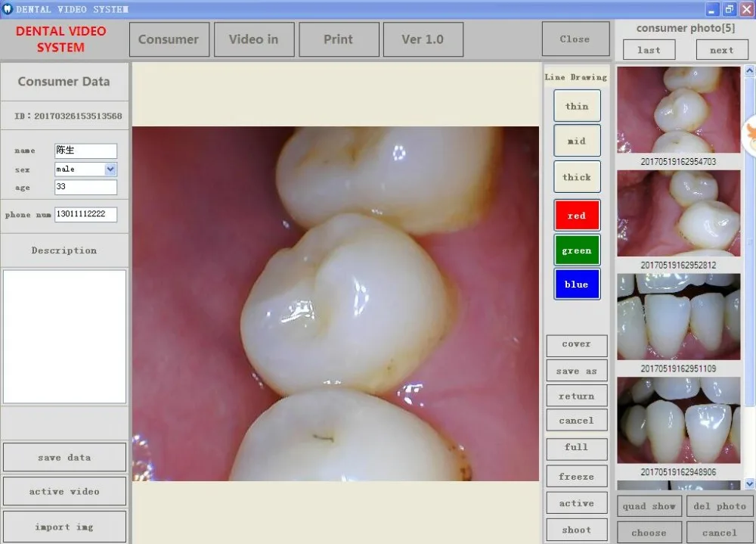This screenshot has width=756, height=544.
Task: Select thin line drawing width
Action: tap(577, 106)
